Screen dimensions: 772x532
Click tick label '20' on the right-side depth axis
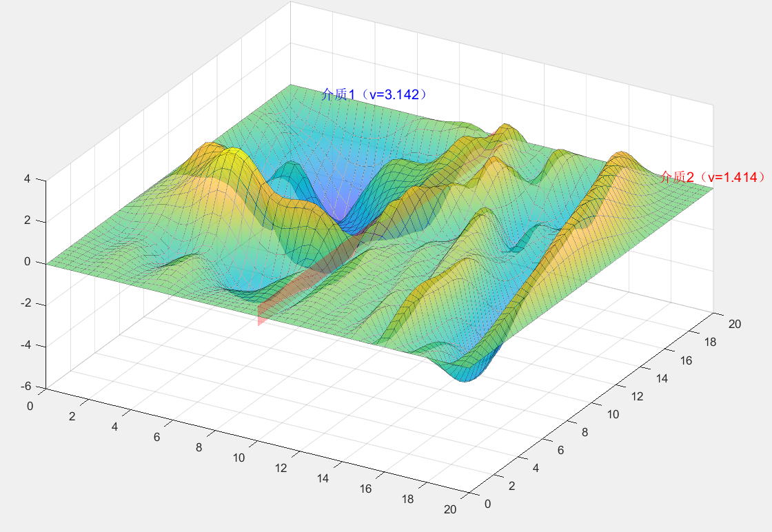[x=735, y=324]
